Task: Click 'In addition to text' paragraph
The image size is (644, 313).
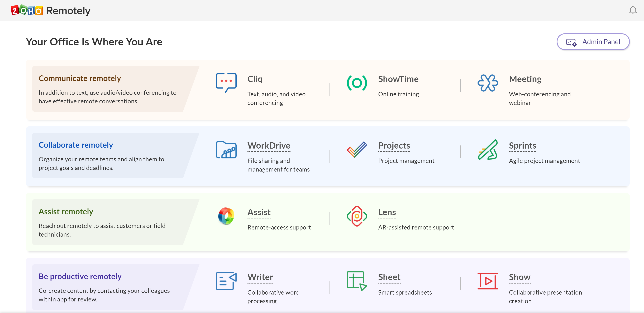Action: [107, 97]
